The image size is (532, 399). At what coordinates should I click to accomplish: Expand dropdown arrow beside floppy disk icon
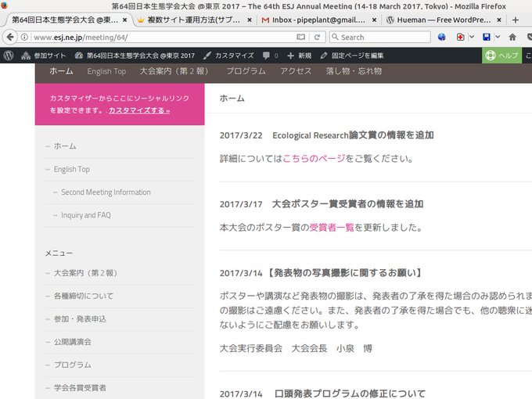pos(498,37)
